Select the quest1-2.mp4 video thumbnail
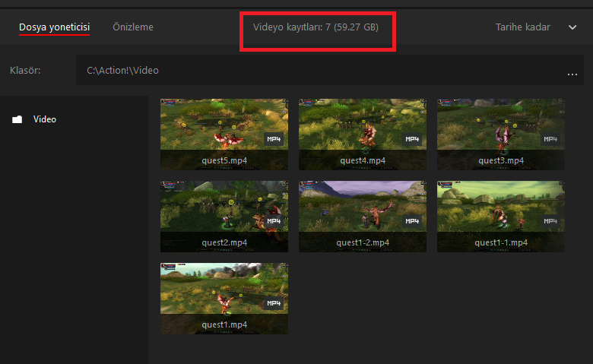This screenshot has width=593, height=364. tap(363, 217)
